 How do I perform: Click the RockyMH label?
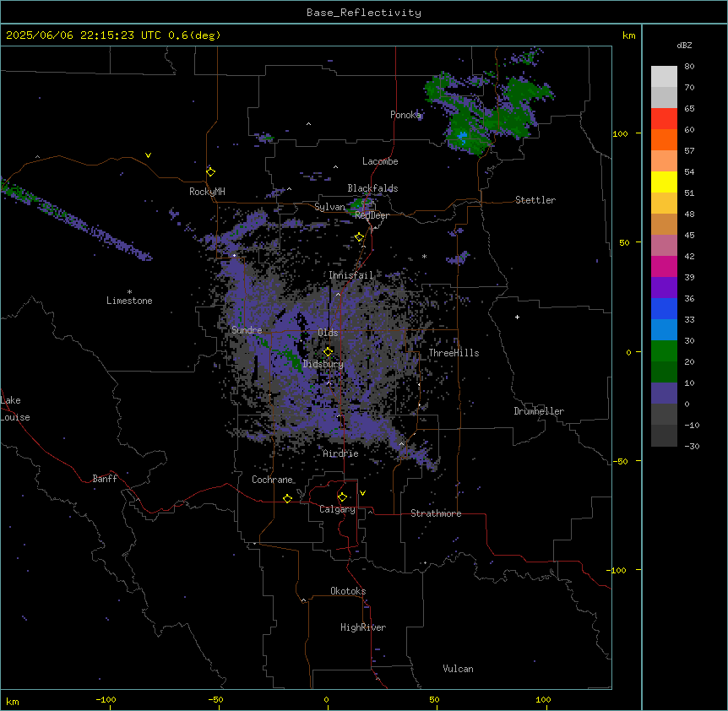[207, 192]
